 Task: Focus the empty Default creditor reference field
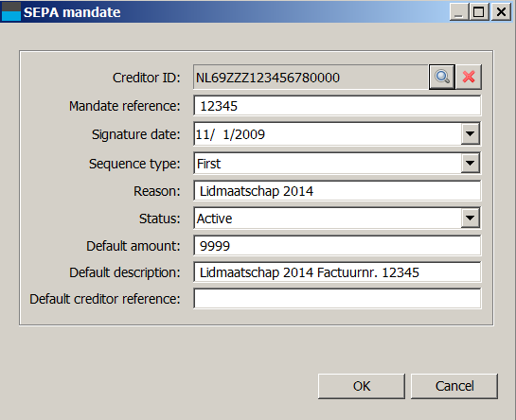(x=337, y=299)
